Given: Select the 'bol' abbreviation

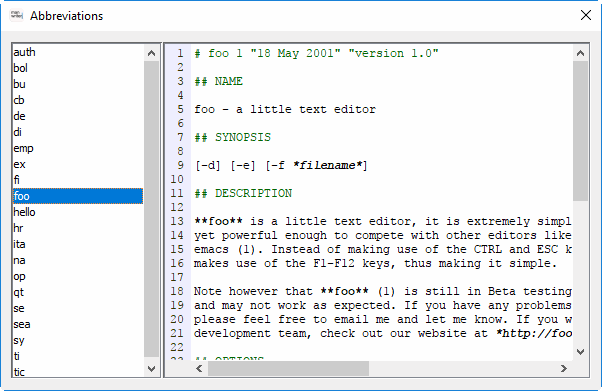Looking at the screenshot, I should click(78, 68).
